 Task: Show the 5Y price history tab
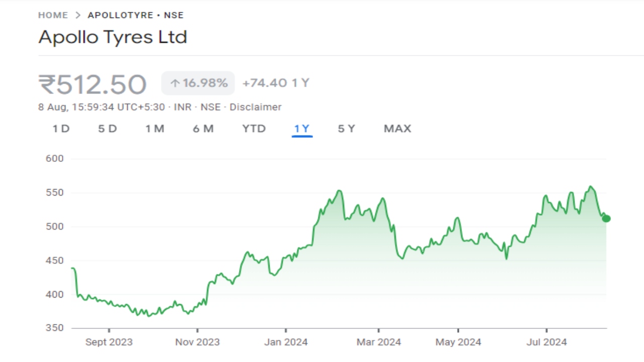(346, 129)
